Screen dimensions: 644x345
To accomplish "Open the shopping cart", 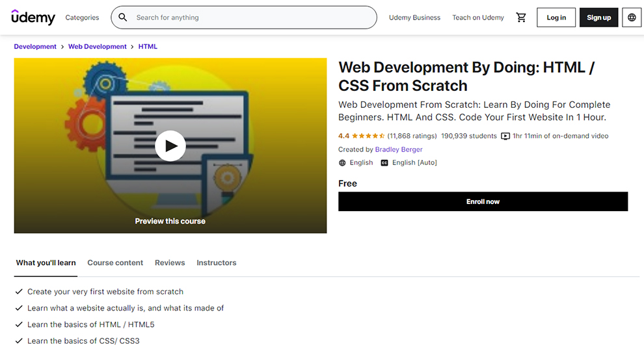I will (521, 18).
